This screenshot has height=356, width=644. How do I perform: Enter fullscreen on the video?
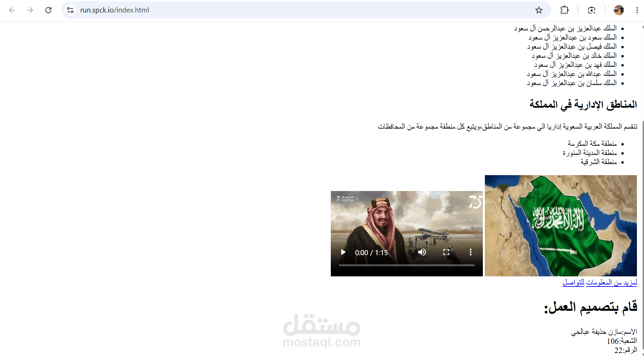(446, 252)
